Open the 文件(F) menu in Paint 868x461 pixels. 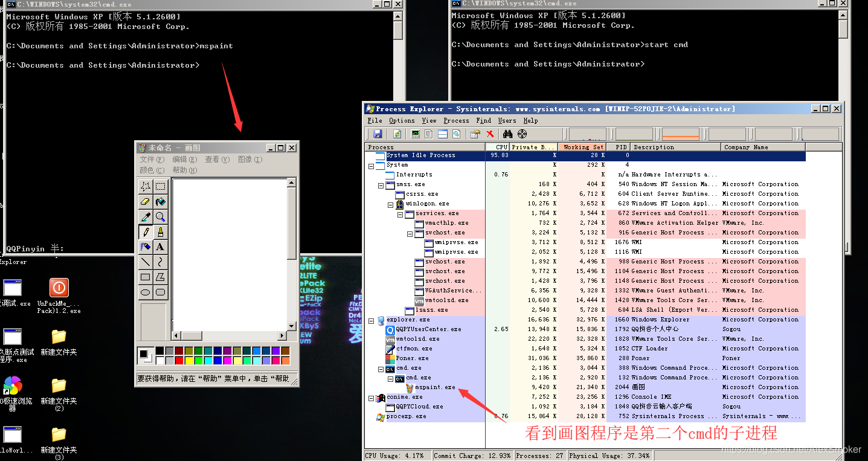click(x=152, y=160)
